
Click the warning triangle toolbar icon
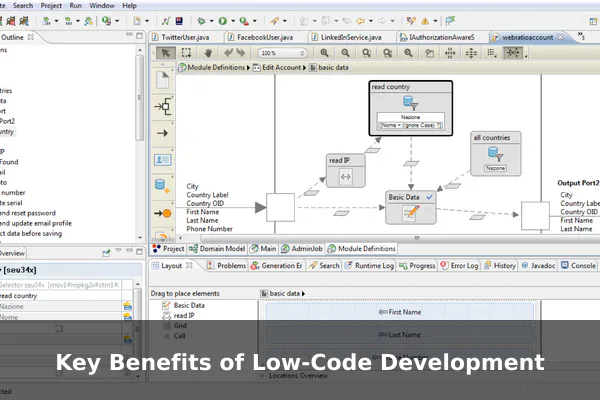click(x=425, y=21)
